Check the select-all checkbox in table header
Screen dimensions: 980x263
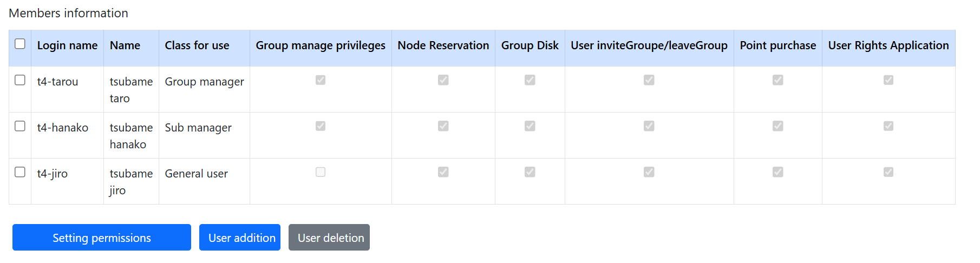tap(20, 44)
